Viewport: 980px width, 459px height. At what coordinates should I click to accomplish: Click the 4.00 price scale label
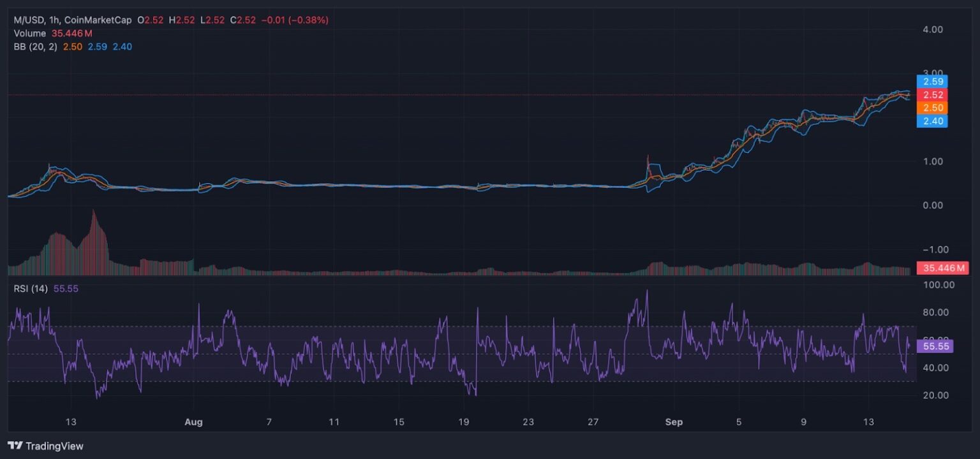click(x=932, y=29)
